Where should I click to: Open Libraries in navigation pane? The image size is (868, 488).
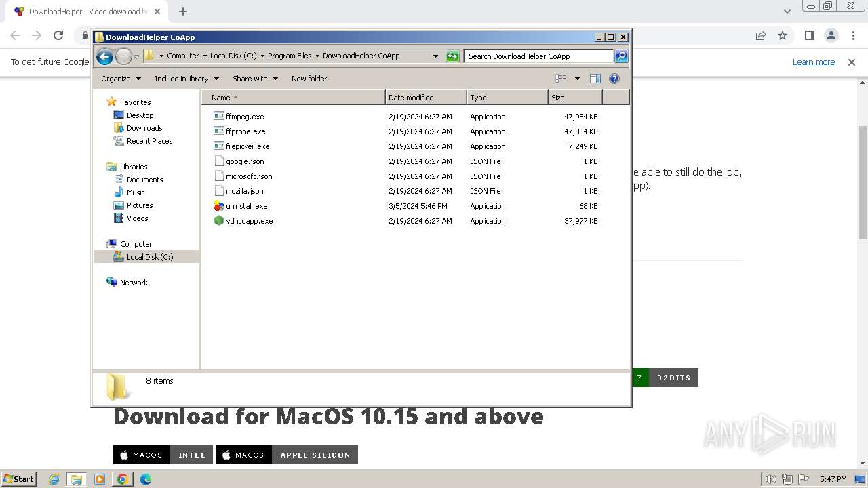134,167
